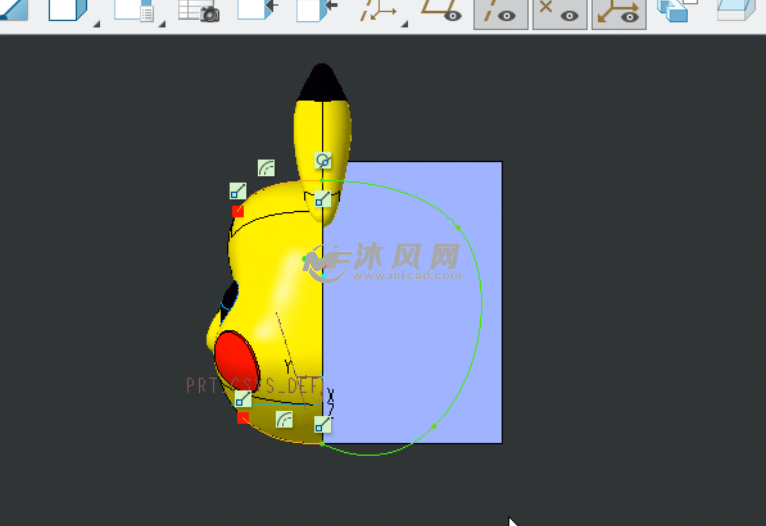The image size is (766, 526).
Task: Expand the Saved Orientations dropdown arrow
Action: (x=97, y=23)
